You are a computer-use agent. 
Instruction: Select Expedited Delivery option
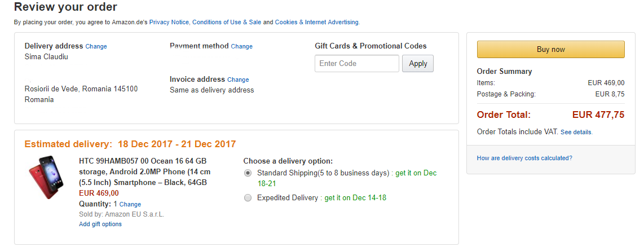pyautogui.click(x=248, y=198)
